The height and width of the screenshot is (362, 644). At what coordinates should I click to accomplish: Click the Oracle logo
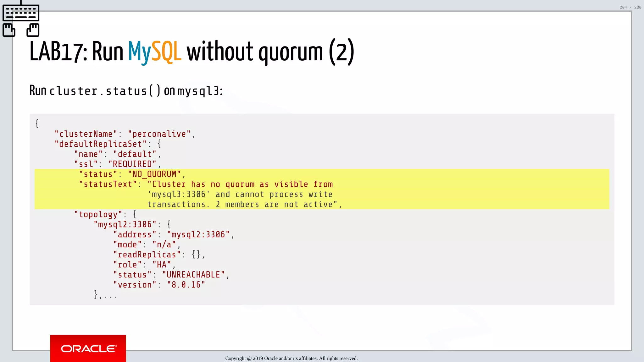(x=88, y=348)
